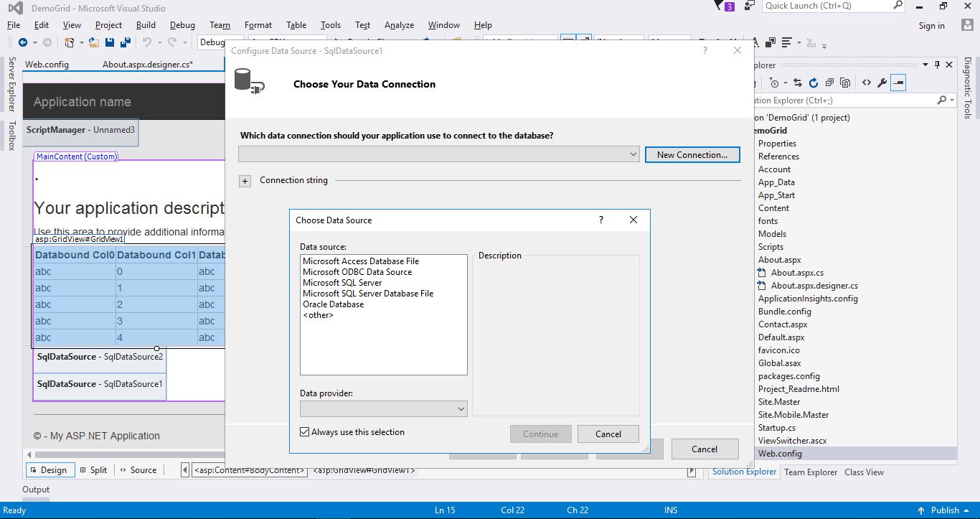The height and width of the screenshot is (519, 980).
Task: Switch to Source view tab
Action: pos(138,470)
